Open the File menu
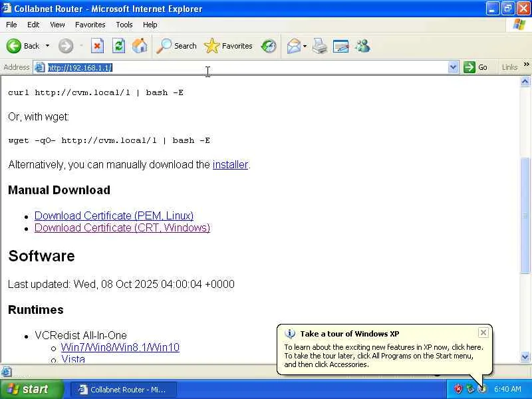The width and height of the screenshot is (532, 399). click(11, 25)
